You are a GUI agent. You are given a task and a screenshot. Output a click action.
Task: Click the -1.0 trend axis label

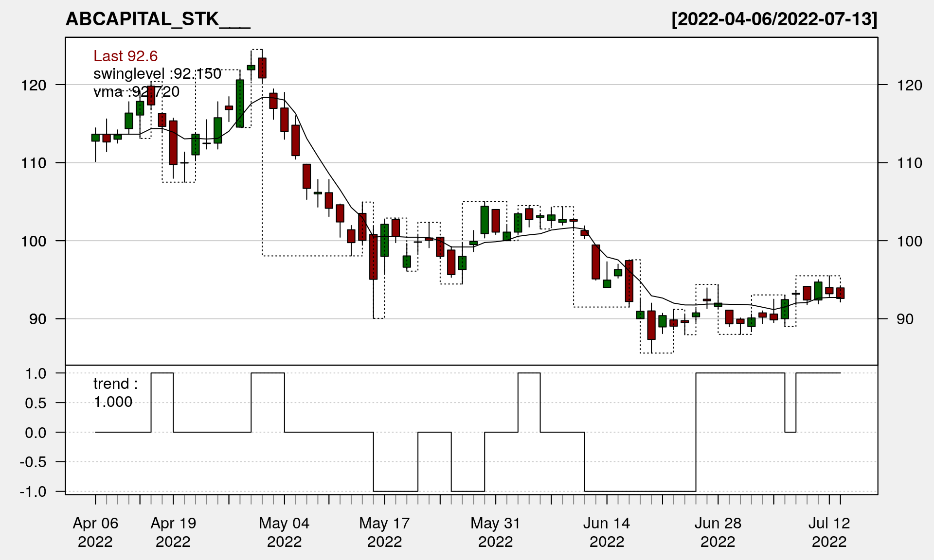coord(33,492)
